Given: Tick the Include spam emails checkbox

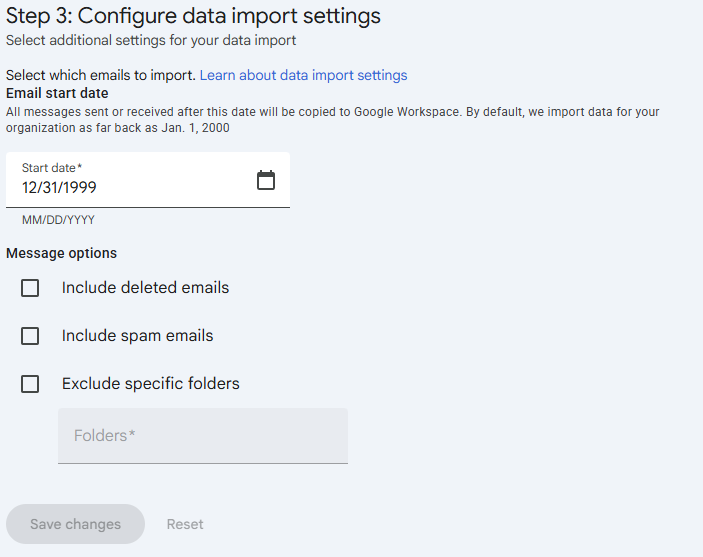Looking at the screenshot, I should pos(30,336).
